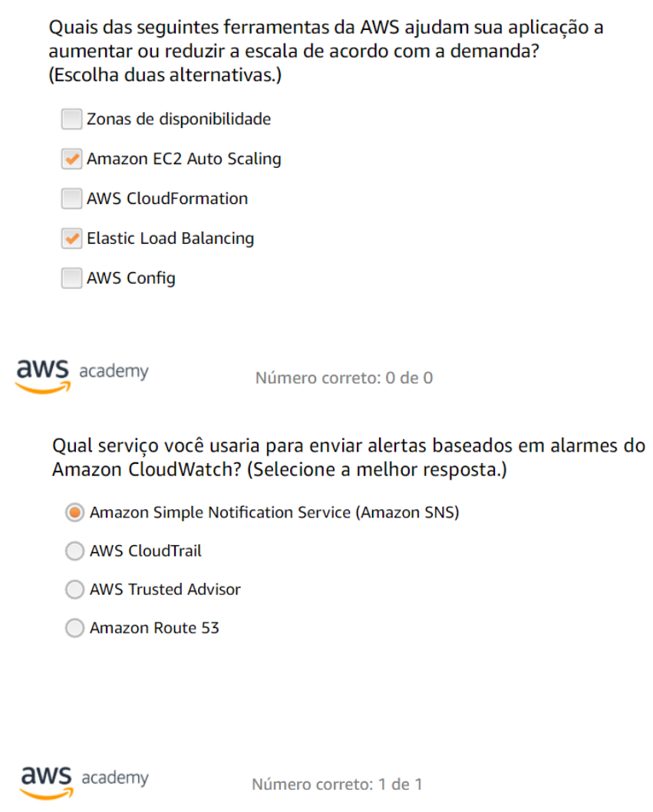Click the 'Número correto: 0 de 0' score text
The width and height of the screenshot is (653, 812).
(x=344, y=378)
